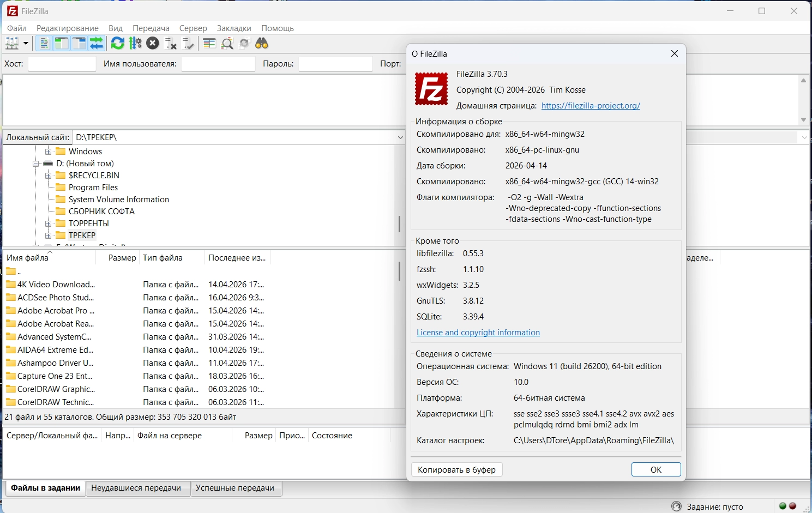Open recursive file search via binoculars icon

(262, 44)
